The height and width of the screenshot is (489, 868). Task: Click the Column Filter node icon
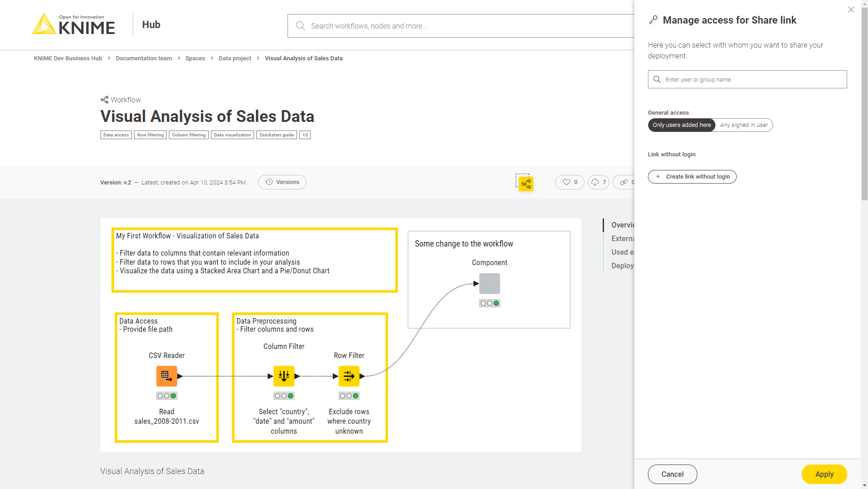tap(284, 376)
